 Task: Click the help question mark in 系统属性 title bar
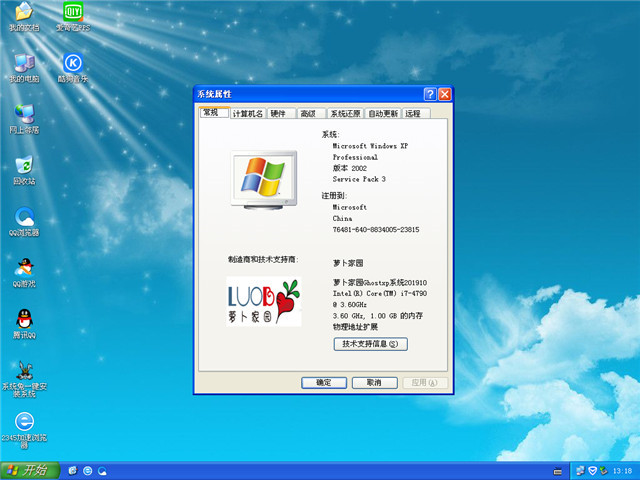pos(430,94)
